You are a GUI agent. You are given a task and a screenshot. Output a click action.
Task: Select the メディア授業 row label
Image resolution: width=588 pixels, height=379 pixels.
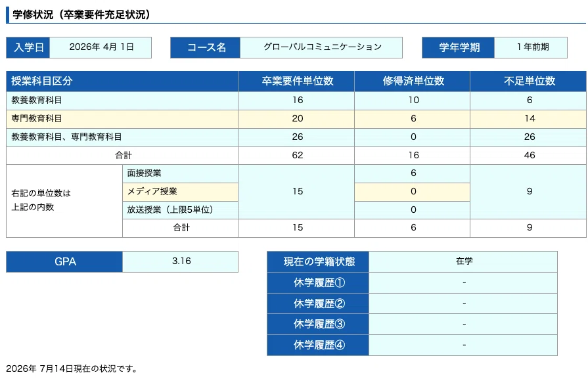(181, 192)
